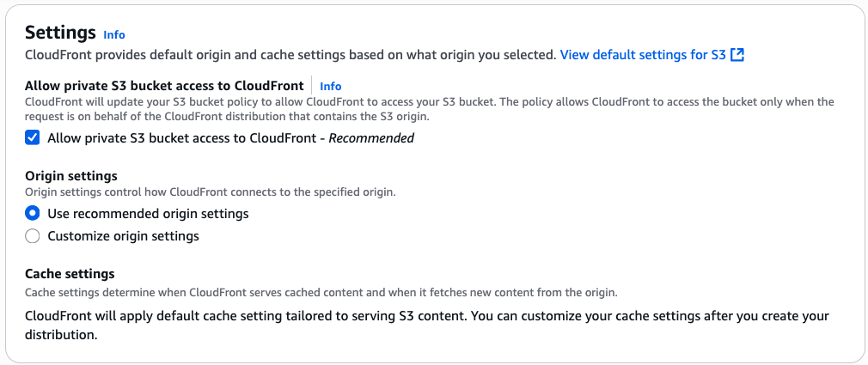Viewport: 868px width, 365px height.
Task: Click the cache settings description sentence
Action: 321,292
